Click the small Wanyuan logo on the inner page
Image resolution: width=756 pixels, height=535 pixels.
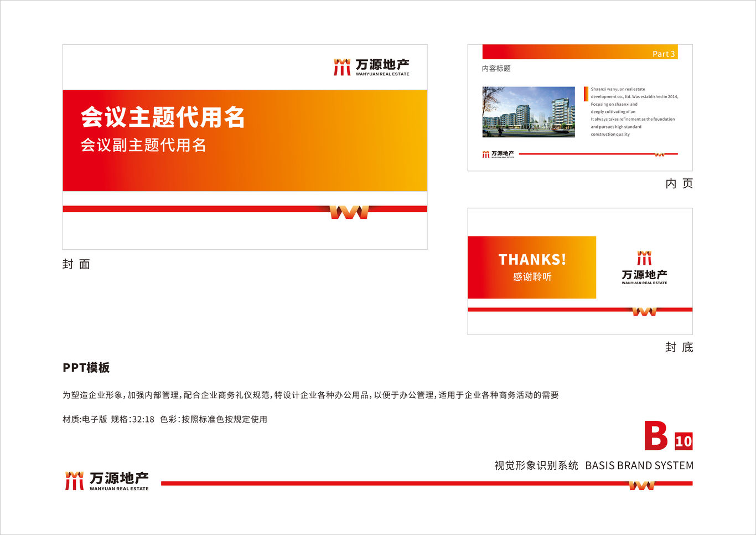(498, 154)
